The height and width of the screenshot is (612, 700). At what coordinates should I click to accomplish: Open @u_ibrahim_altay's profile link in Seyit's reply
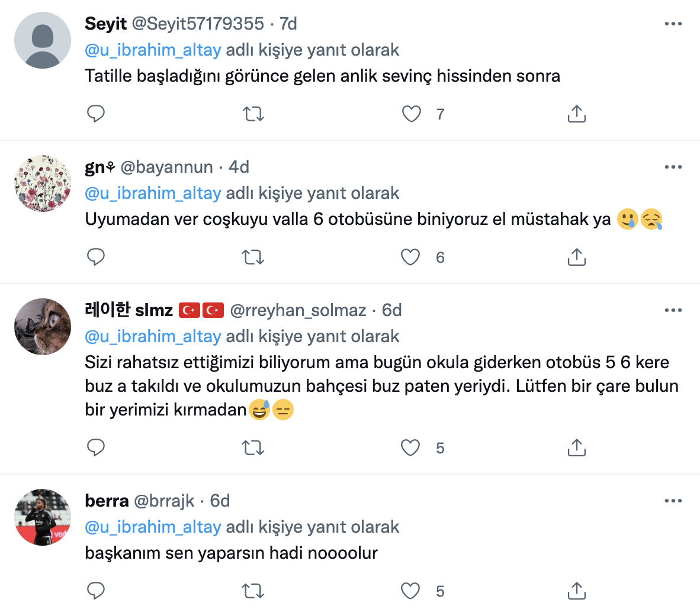[x=153, y=50]
